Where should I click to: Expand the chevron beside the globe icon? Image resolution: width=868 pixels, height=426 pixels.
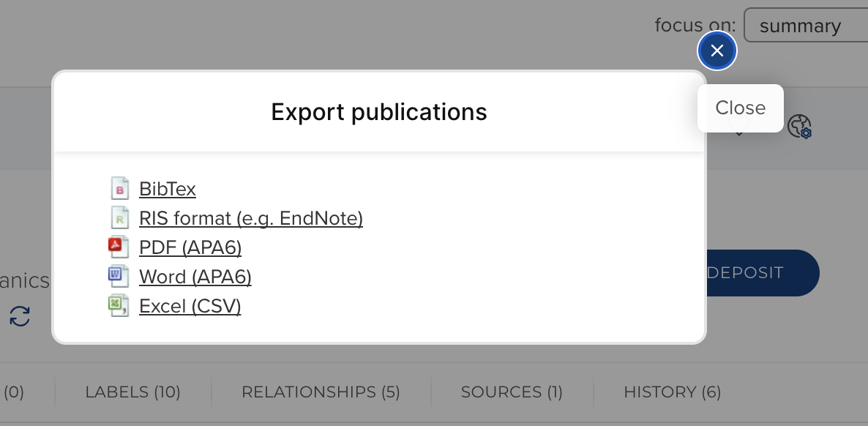[739, 133]
